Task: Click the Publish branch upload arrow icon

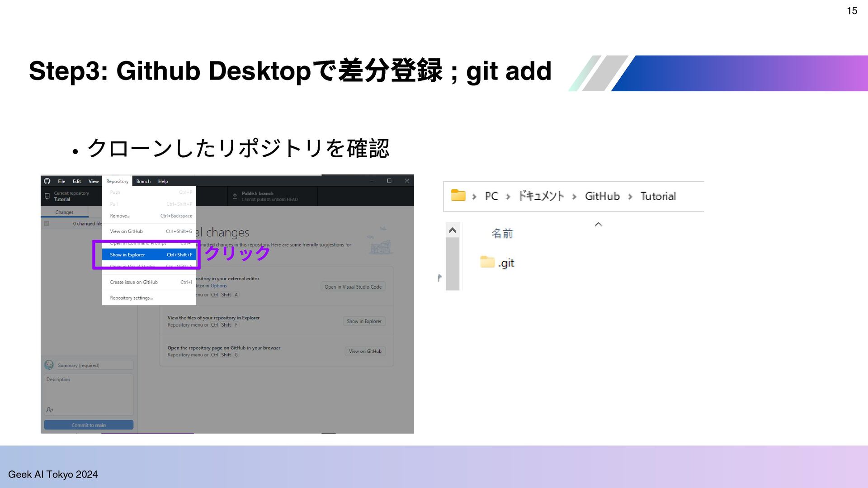Action: 235,196
